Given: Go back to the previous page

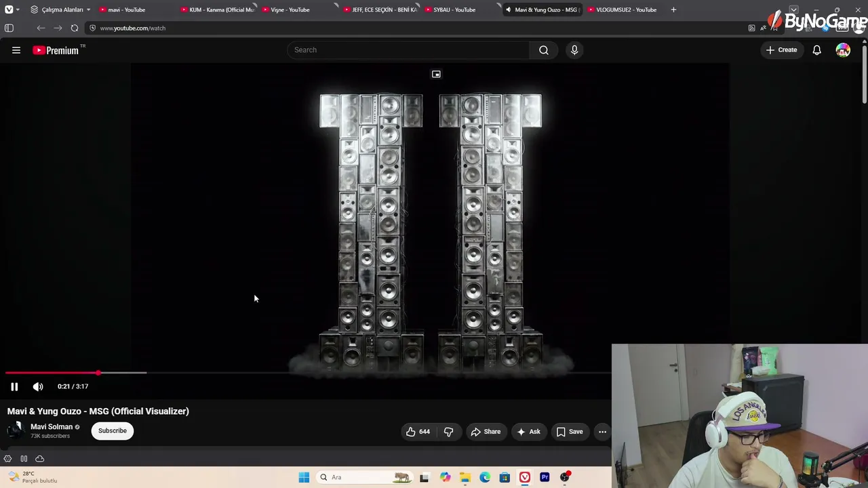Looking at the screenshot, I should tap(41, 28).
